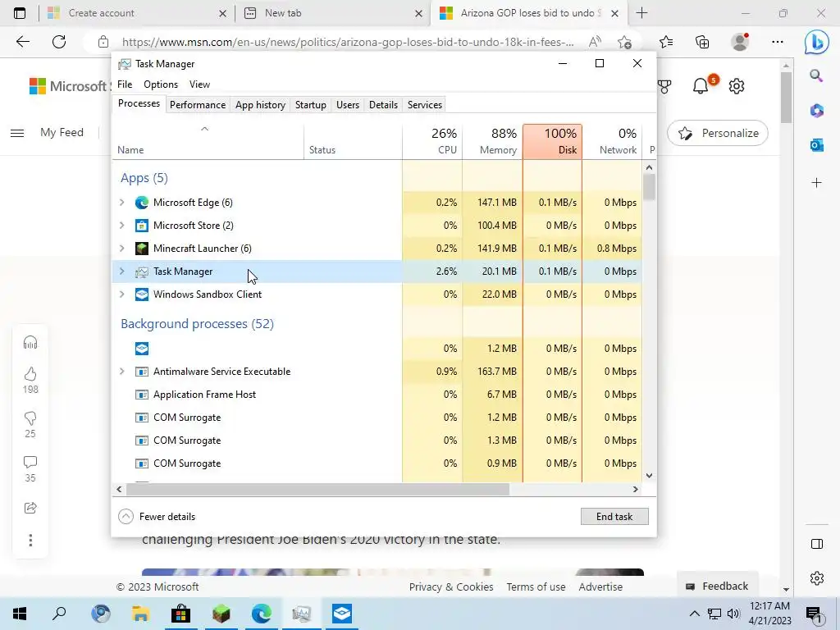Expand Antimalware Service Executable row
Viewport: 840px width, 630px height.
121,372
